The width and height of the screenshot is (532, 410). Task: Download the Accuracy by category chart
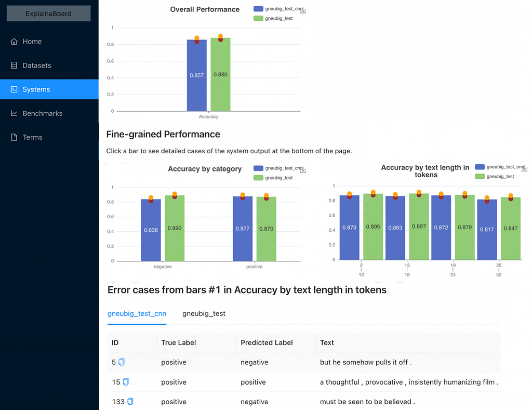[303, 170]
